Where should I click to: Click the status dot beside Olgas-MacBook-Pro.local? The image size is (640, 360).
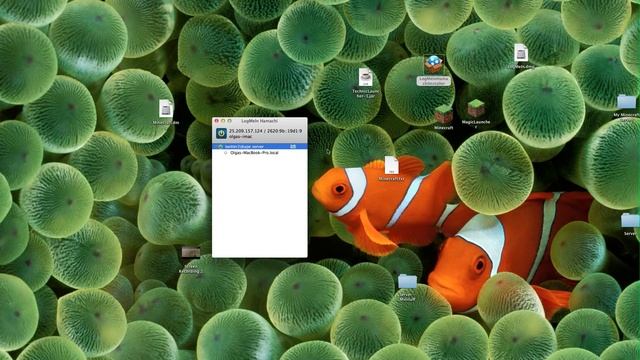[x=226, y=153]
